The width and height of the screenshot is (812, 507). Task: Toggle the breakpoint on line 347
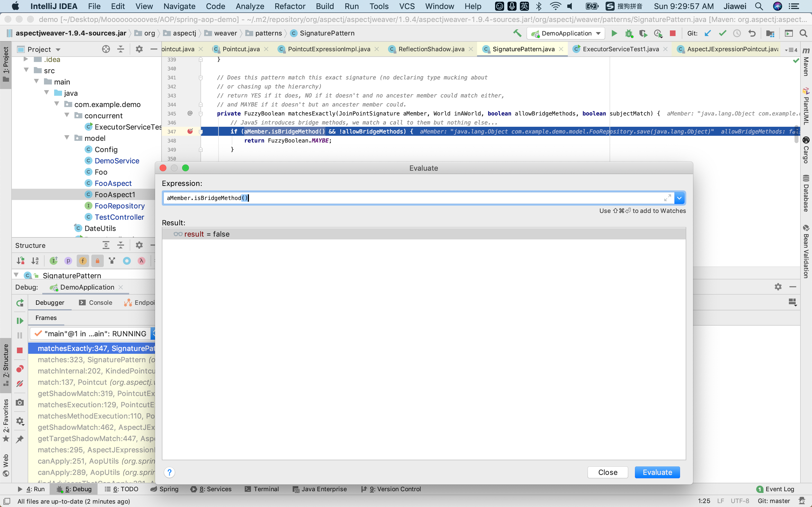pyautogui.click(x=190, y=131)
